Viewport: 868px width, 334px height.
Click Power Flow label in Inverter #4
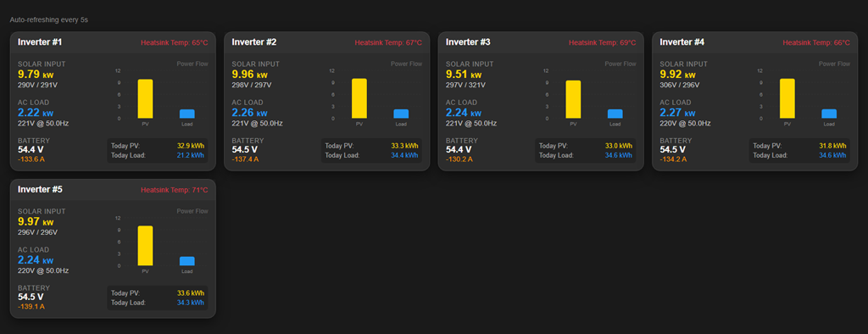[835, 64]
